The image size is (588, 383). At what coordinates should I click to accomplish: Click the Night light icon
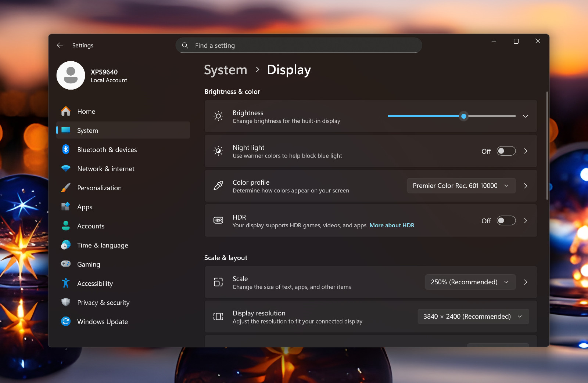218,151
